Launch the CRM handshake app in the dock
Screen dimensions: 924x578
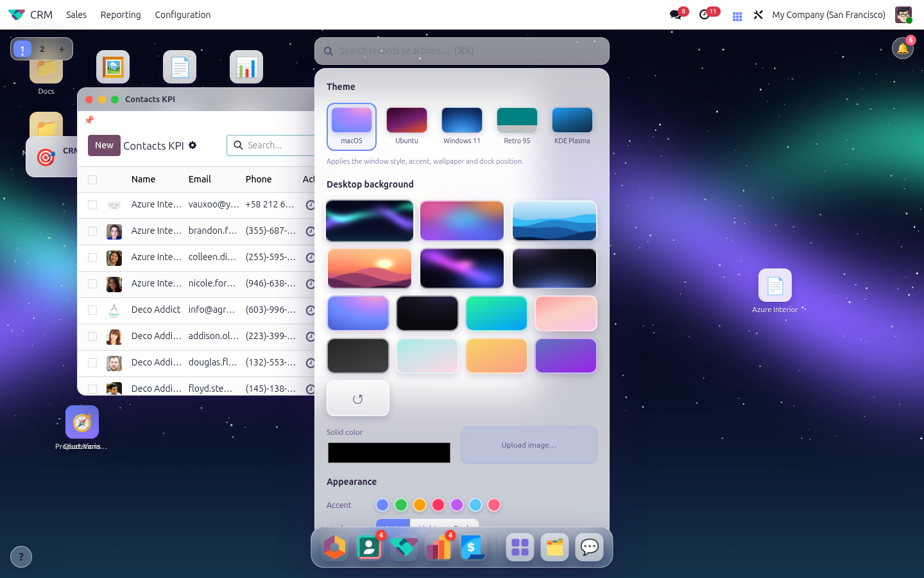coord(404,547)
